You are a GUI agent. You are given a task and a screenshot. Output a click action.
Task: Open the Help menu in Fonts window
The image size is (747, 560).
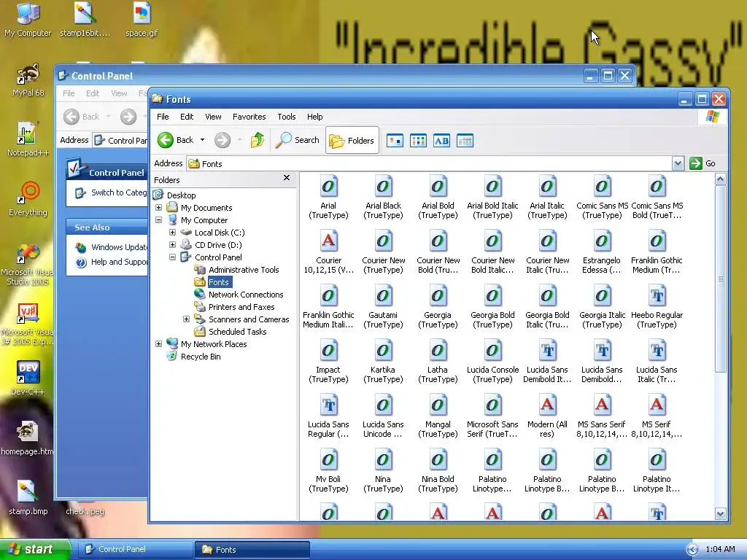tap(314, 117)
